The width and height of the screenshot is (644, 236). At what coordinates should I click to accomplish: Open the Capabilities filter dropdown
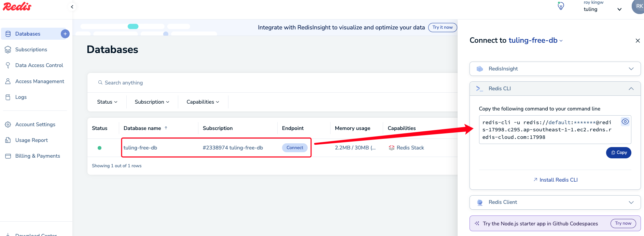(203, 102)
